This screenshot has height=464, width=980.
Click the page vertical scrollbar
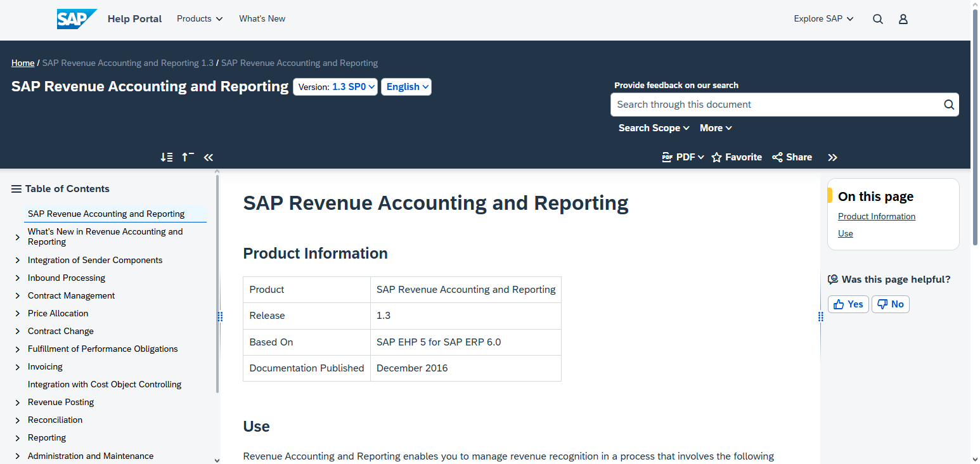coord(975,127)
